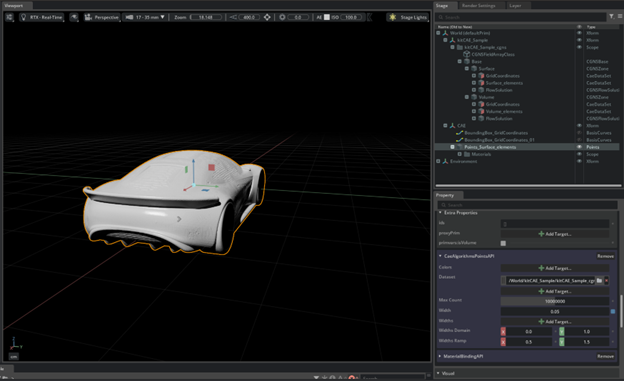Collapse the CAE tree node
This screenshot has height=381, width=624.
click(445, 126)
